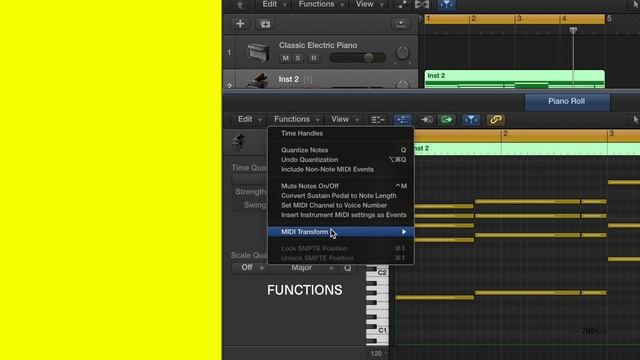This screenshot has width=640, height=360.
Task: Click the Classic Electric Piano volume slider
Action: click(x=357, y=58)
